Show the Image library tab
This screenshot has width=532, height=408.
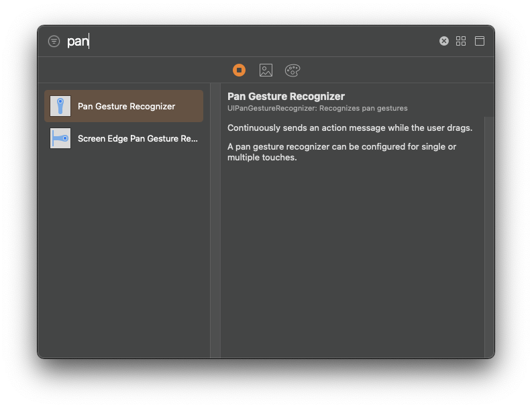point(266,70)
